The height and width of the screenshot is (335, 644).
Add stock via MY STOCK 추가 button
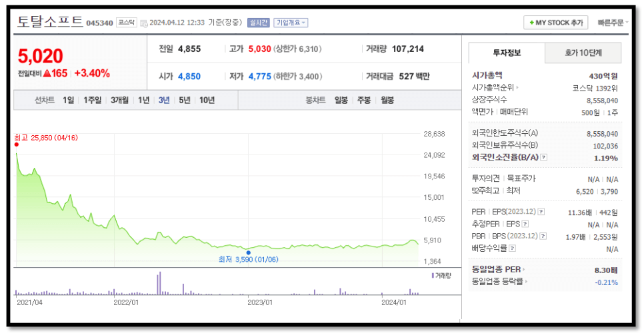coord(556,23)
